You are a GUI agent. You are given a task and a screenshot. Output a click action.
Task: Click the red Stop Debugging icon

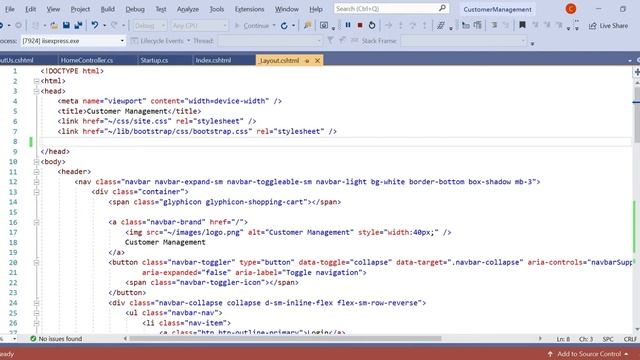[360, 25]
